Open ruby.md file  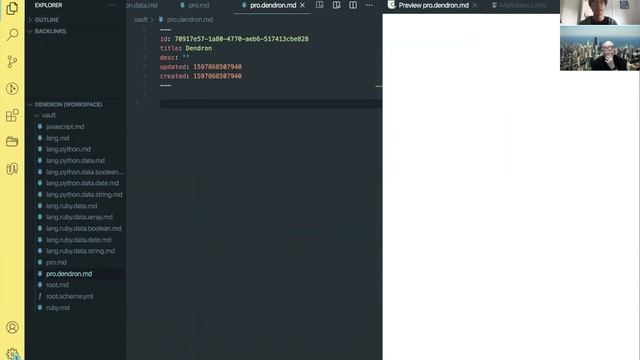[57, 308]
